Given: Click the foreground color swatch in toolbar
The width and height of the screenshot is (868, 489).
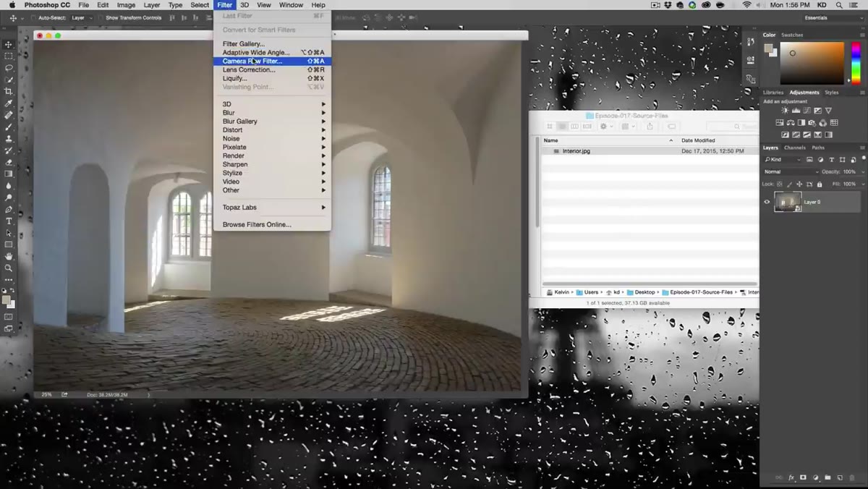Looking at the screenshot, I should pos(7,299).
